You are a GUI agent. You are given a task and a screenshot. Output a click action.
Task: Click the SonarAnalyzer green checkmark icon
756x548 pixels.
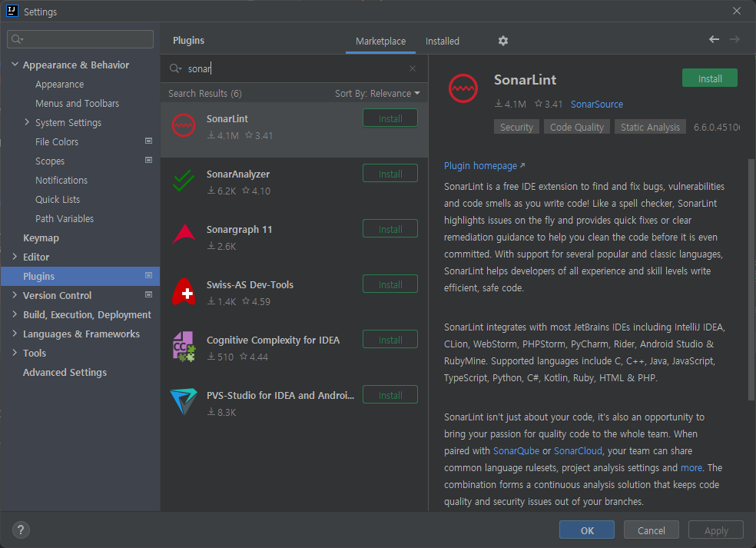point(184,181)
